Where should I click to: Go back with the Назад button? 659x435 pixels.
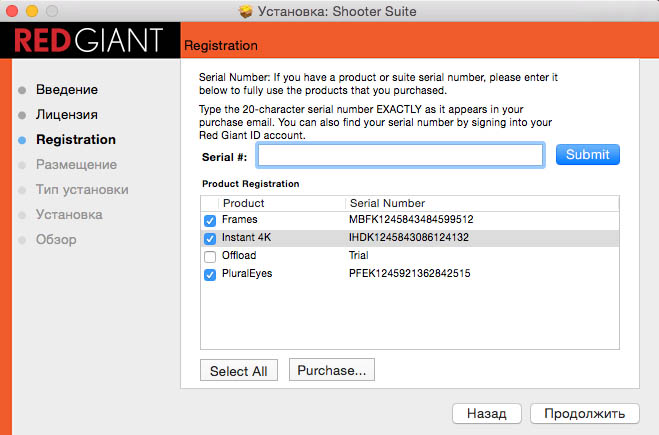(487, 414)
